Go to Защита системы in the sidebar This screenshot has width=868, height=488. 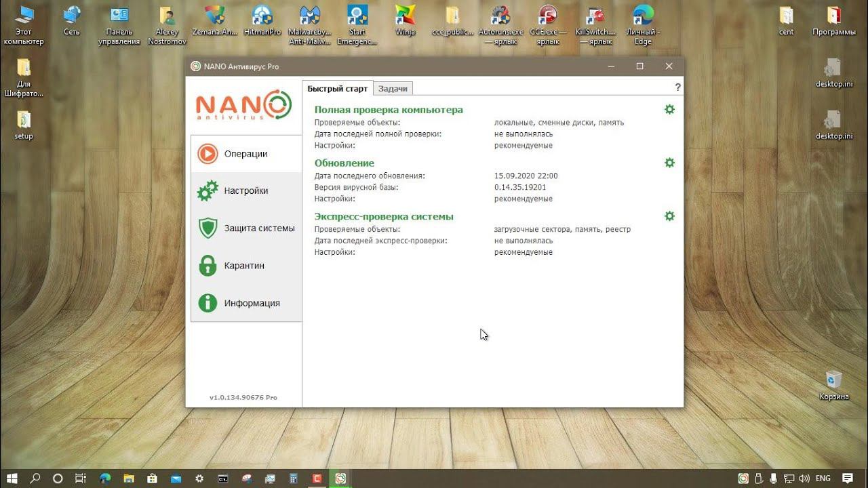[x=246, y=228]
